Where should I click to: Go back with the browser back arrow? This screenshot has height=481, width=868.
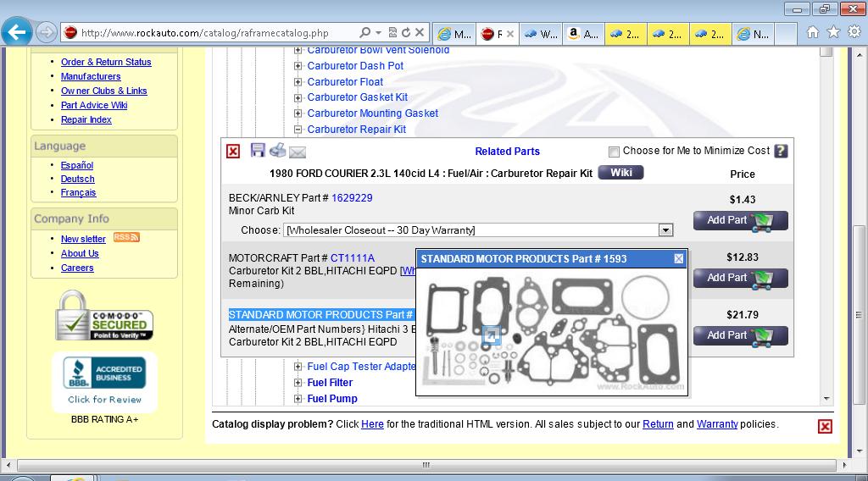point(17,33)
